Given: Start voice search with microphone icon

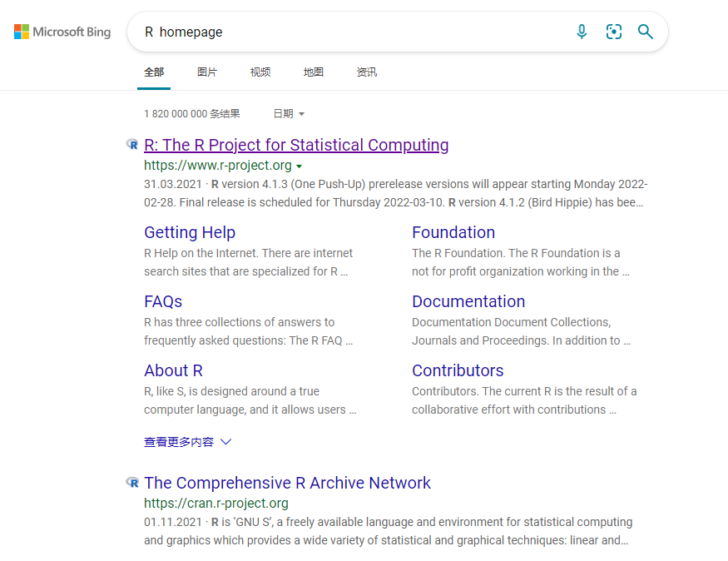Looking at the screenshot, I should [582, 32].
